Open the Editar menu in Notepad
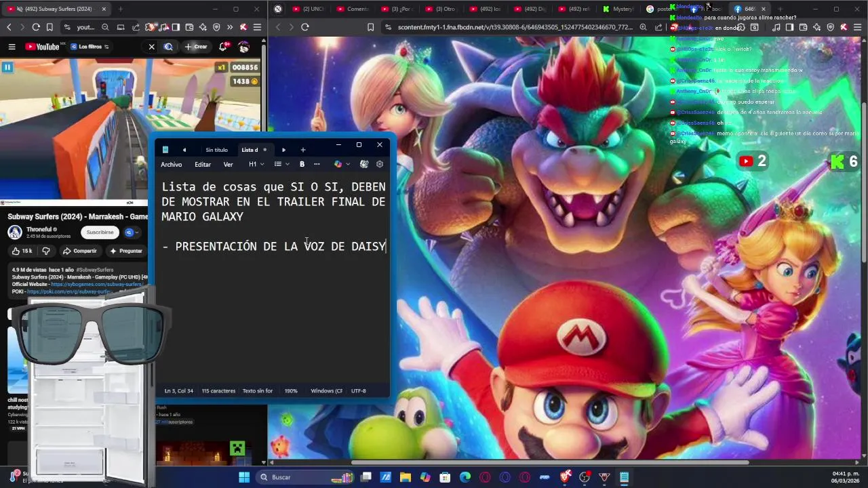868x488 pixels. coord(203,164)
